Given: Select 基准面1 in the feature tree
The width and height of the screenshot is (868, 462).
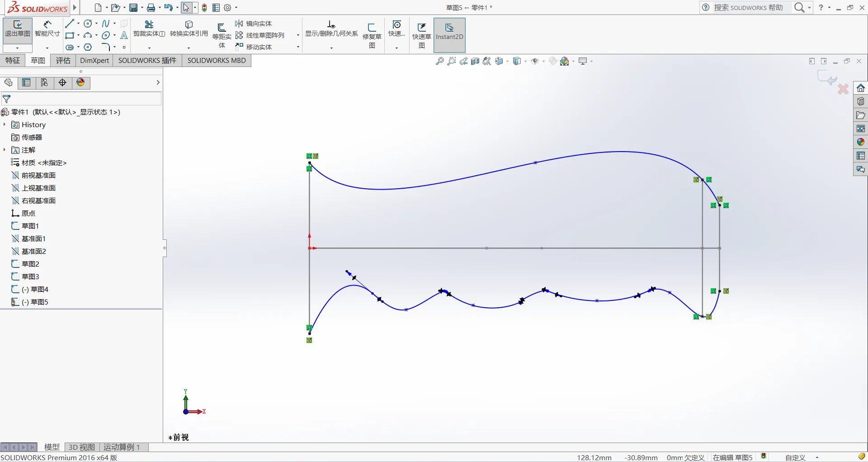Looking at the screenshot, I should coord(33,238).
